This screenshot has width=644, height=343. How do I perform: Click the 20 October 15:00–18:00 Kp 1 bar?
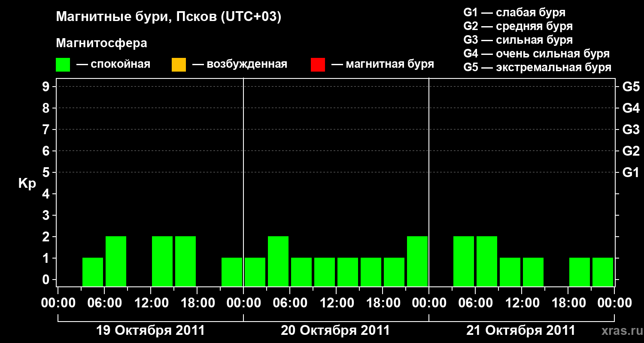coord(371,272)
